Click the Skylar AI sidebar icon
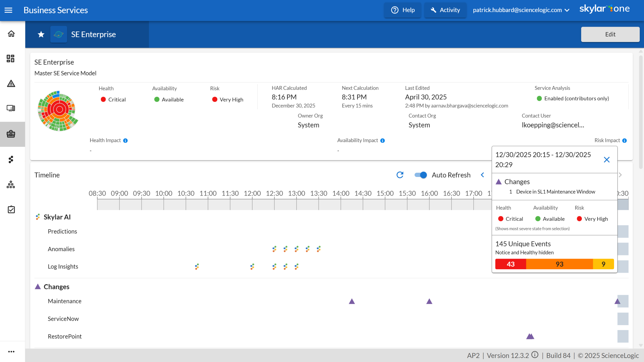Screen dimensions: 644x362 11,159
